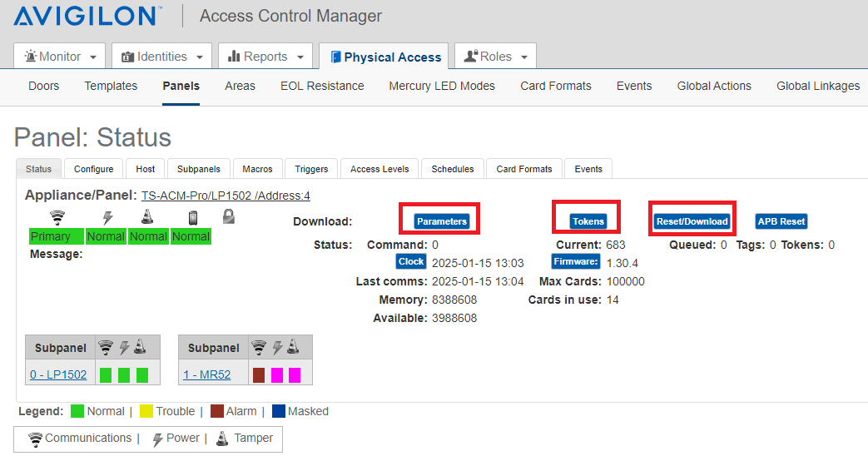This screenshot has width=868, height=456.
Task: Click LP1502 subpanel green tamper indicator
Action: point(142,375)
